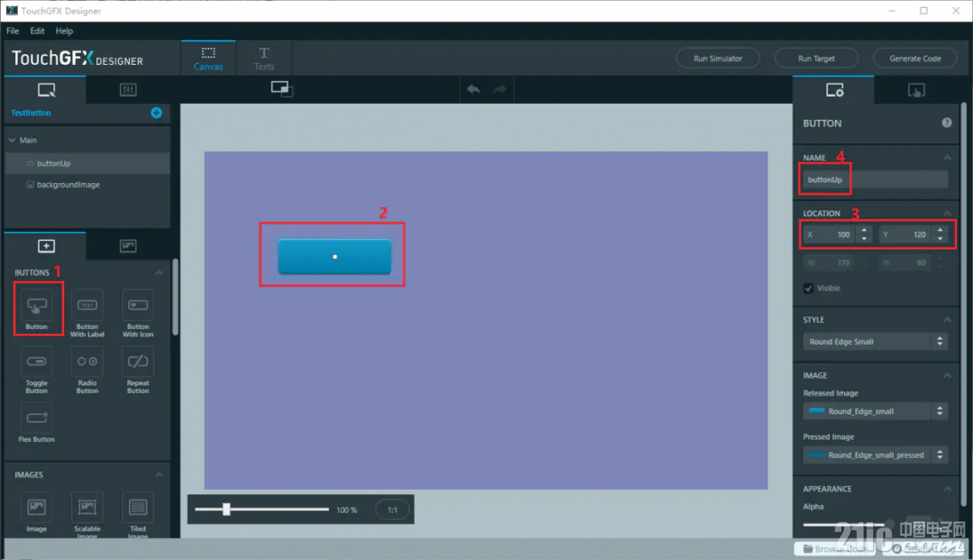The image size is (973, 560).
Task: Open the help question mark for Button
Action: coord(946,123)
